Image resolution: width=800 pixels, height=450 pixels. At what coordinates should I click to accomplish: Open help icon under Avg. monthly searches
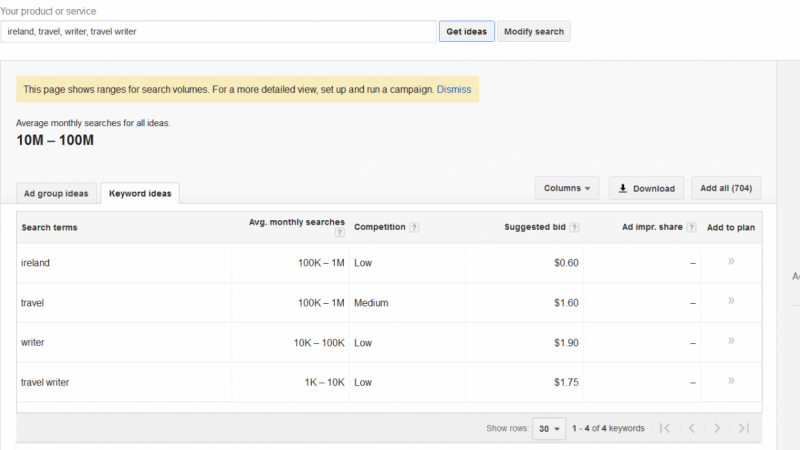340,233
